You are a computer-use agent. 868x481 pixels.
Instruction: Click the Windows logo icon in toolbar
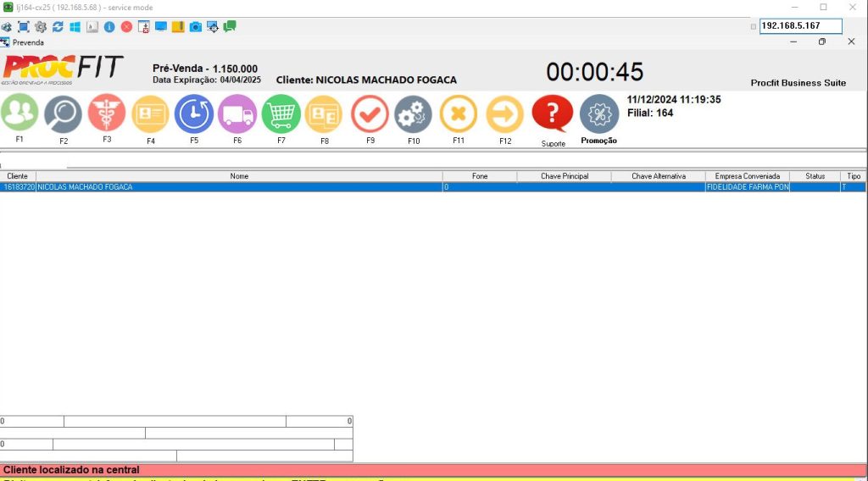(75, 26)
